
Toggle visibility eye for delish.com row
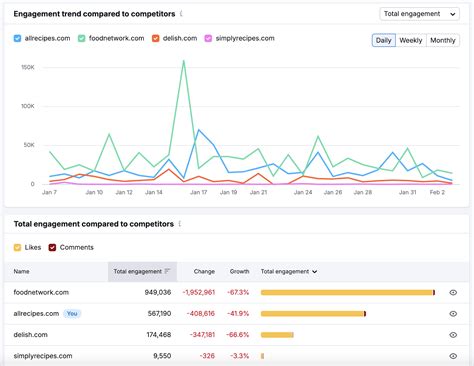(x=453, y=335)
